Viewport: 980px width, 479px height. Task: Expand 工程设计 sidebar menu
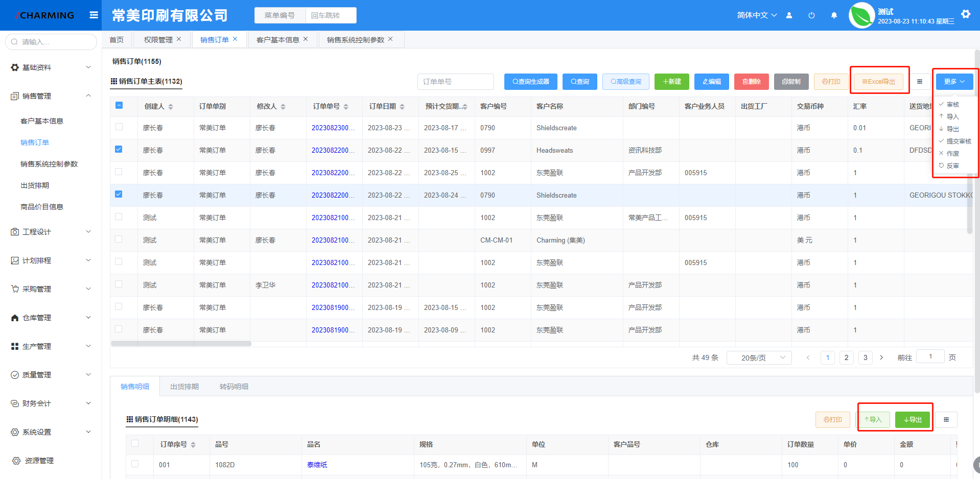point(51,232)
